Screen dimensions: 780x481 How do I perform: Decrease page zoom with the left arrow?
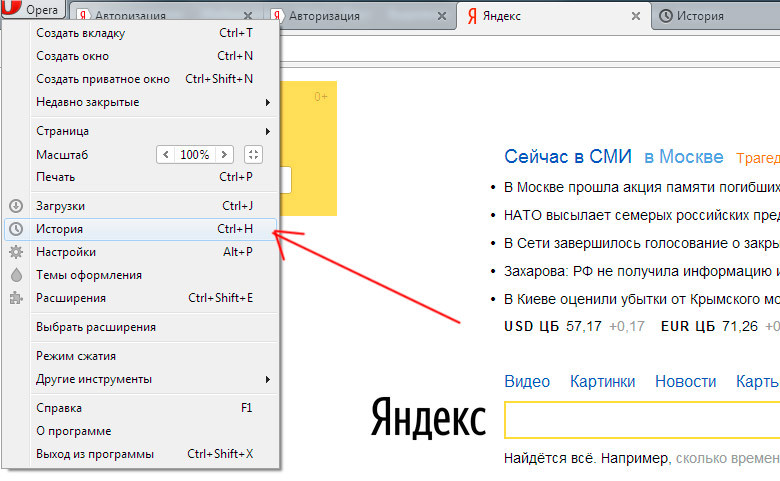166,155
